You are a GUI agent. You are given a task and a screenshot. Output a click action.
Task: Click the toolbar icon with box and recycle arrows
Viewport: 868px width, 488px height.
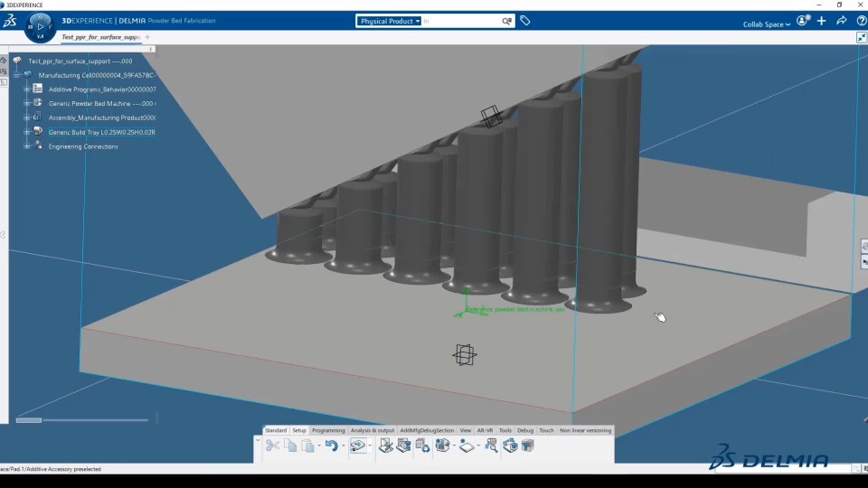click(x=423, y=446)
